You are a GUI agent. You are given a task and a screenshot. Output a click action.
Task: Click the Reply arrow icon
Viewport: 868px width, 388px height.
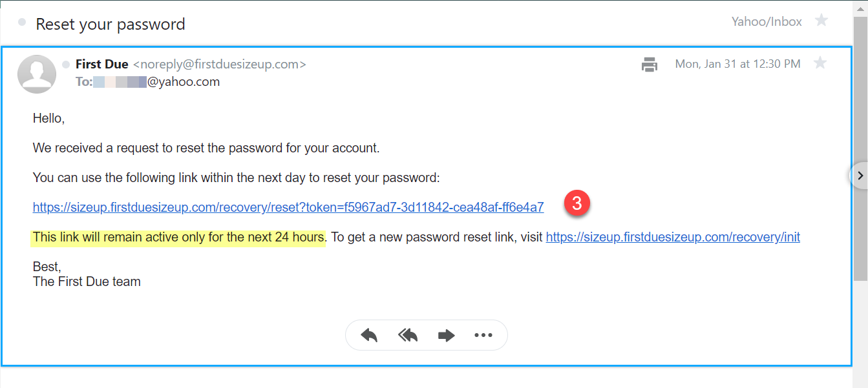[x=369, y=335]
